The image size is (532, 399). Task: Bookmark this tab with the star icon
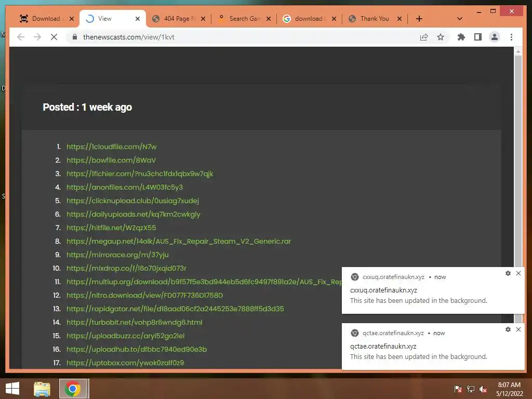coord(441,37)
